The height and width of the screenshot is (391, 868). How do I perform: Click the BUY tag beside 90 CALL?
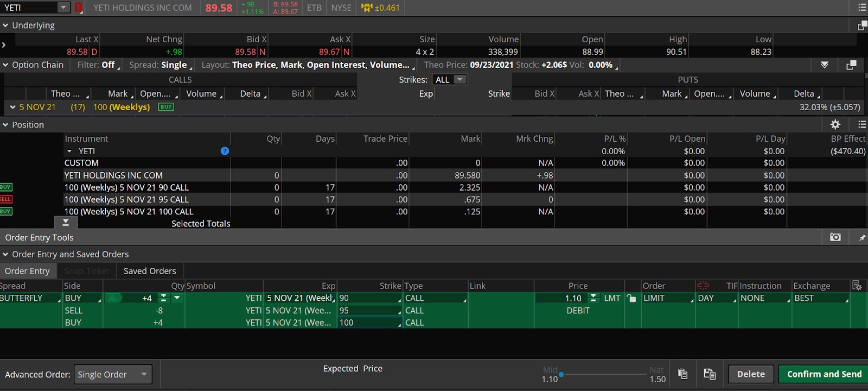(x=5, y=187)
